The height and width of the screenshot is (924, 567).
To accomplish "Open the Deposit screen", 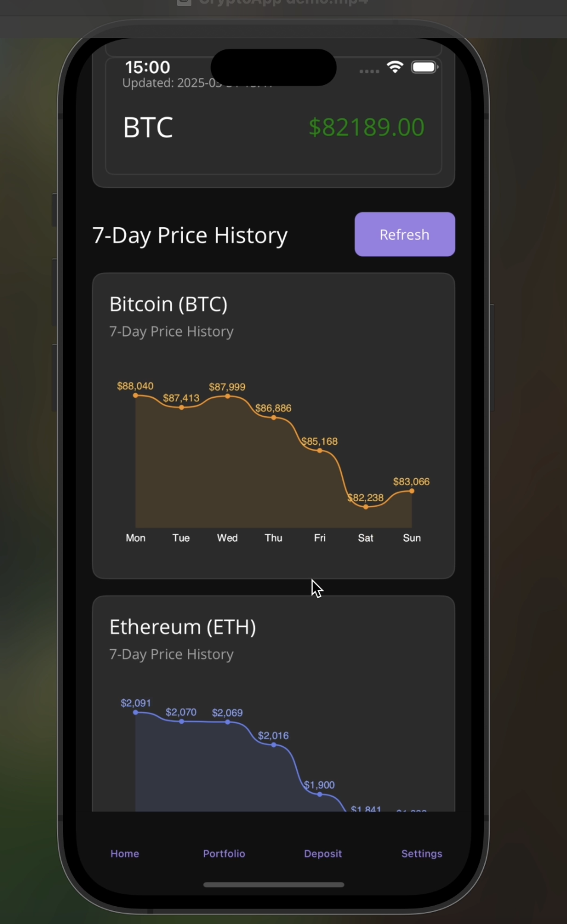I will coord(323,853).
